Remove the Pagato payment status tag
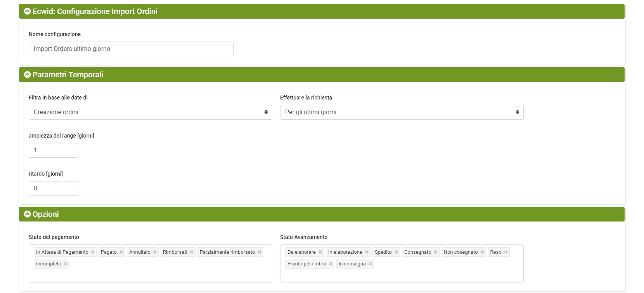 [x=121, y=252]
